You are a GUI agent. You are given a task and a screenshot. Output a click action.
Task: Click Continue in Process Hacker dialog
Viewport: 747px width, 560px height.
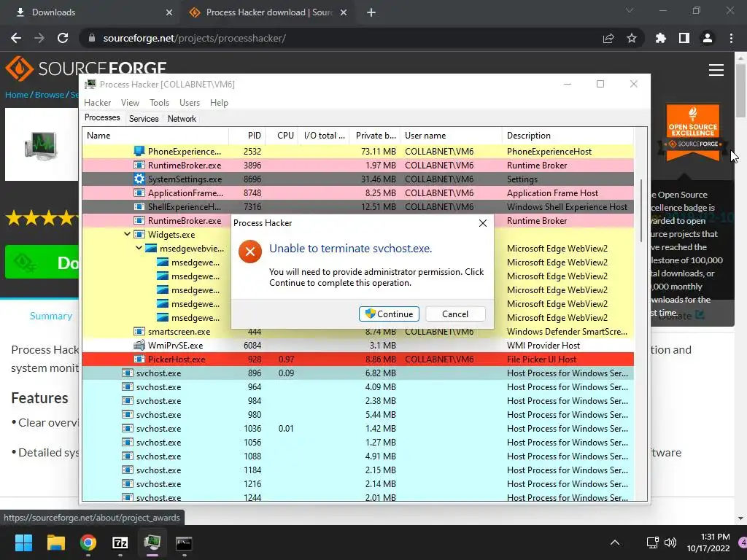pyautogui.click(x=389, y=314)
